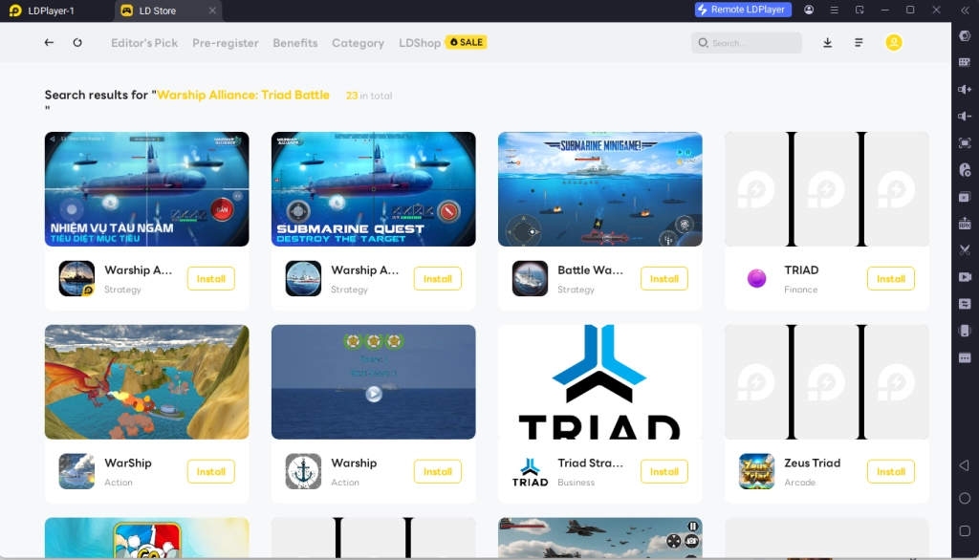Screen dimensions: 979x560
Task: Open the Editor's Pick section
Action: pyautogui.click(x=143, y=43)
